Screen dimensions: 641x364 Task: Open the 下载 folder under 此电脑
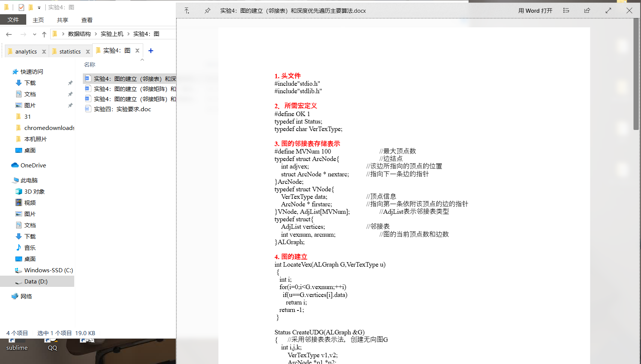point(30,236)
